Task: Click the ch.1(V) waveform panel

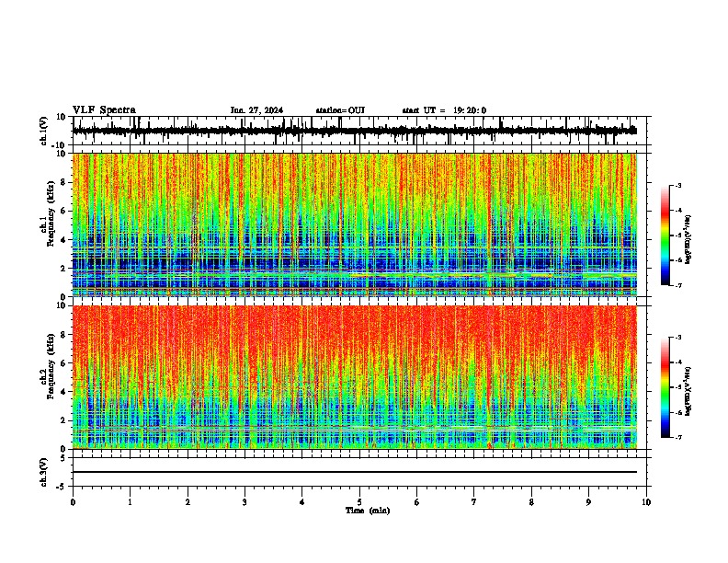Action: pyautogui.click(x=361, y=131)
